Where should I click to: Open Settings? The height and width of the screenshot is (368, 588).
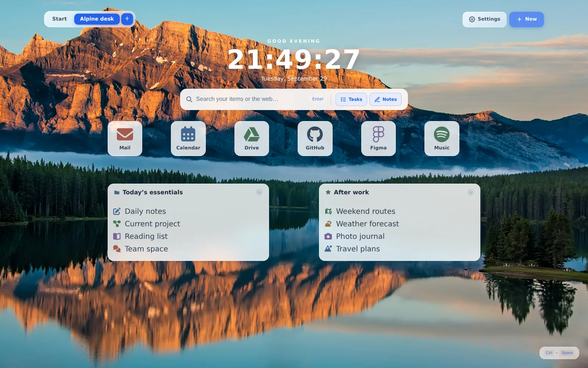484,19
